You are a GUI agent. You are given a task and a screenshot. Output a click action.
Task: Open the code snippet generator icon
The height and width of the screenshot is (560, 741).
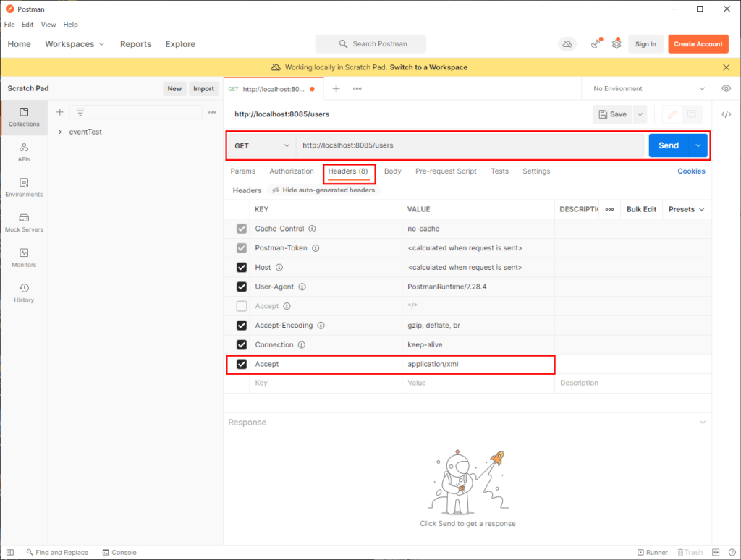pos(727,114)
